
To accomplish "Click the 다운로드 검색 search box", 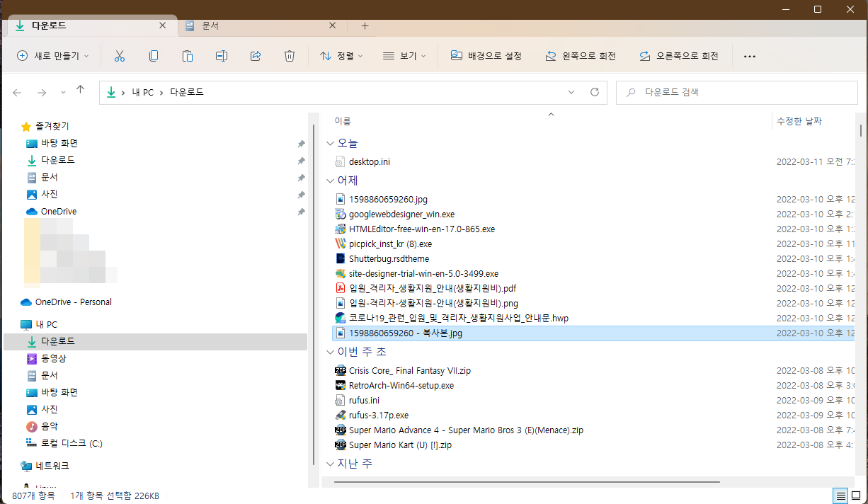I will click(736, 92).
